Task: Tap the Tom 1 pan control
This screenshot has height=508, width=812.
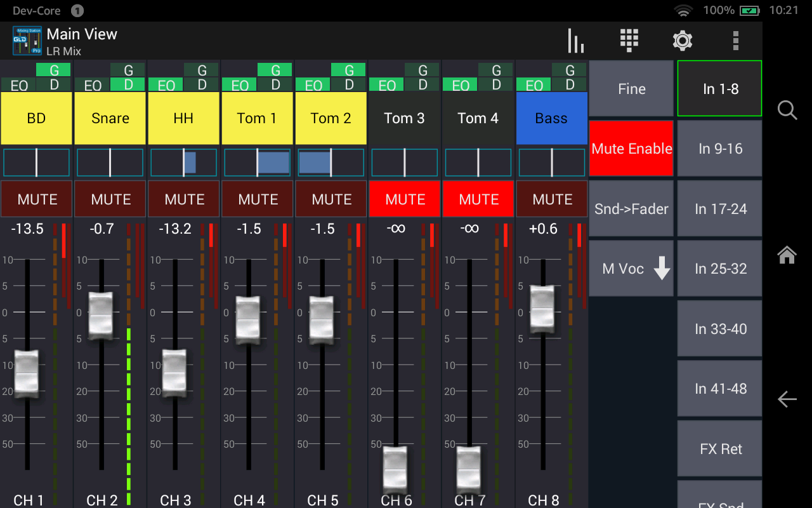Action: (258, 163)
